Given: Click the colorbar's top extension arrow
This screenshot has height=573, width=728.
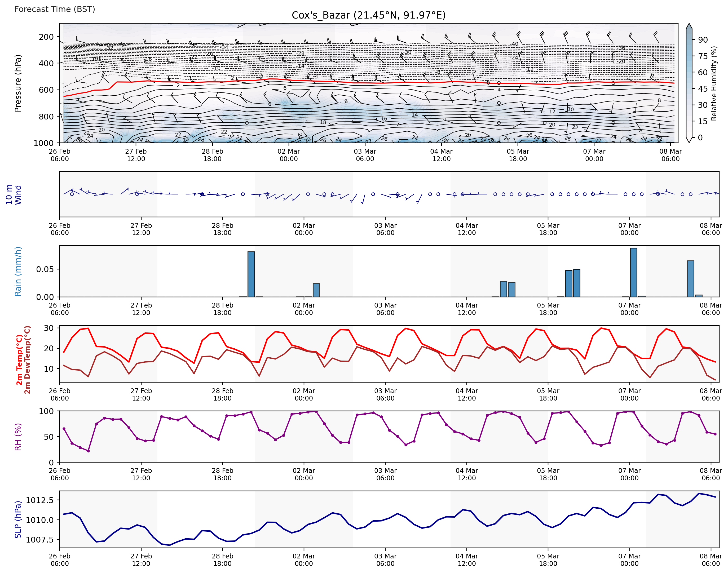Looking at the screenshot, I should coord(689,26).
